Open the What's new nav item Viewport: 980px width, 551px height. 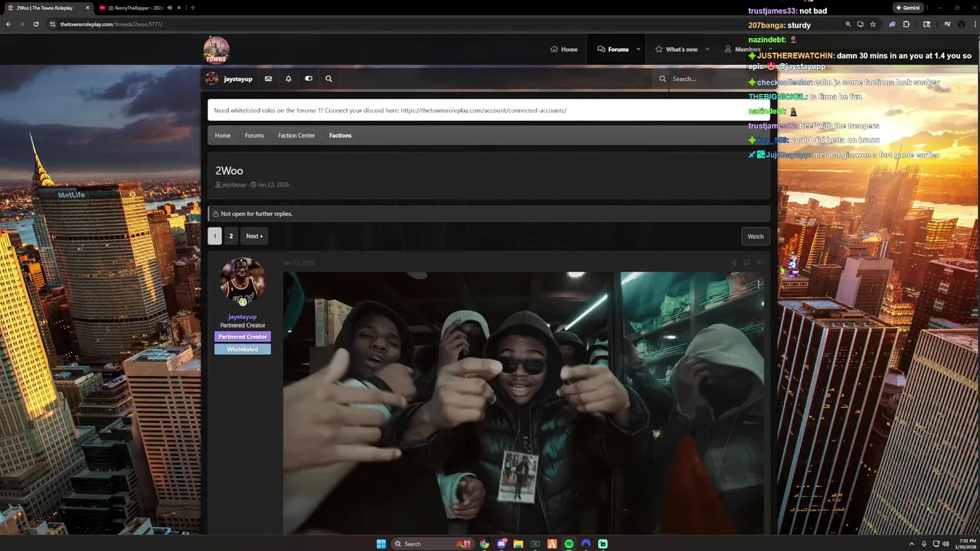[x=676, y=49]
